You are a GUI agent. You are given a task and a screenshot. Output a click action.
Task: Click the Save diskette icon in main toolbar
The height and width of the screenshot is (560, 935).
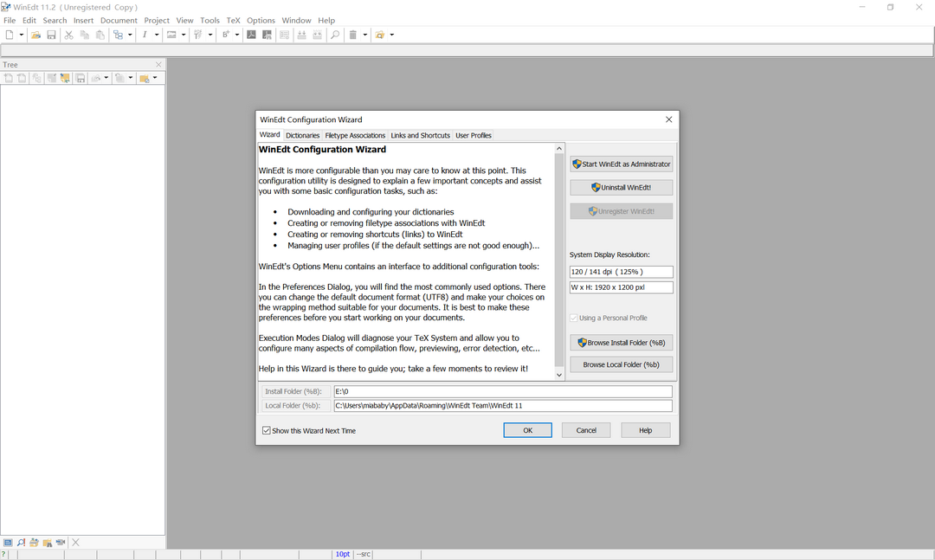51,35
